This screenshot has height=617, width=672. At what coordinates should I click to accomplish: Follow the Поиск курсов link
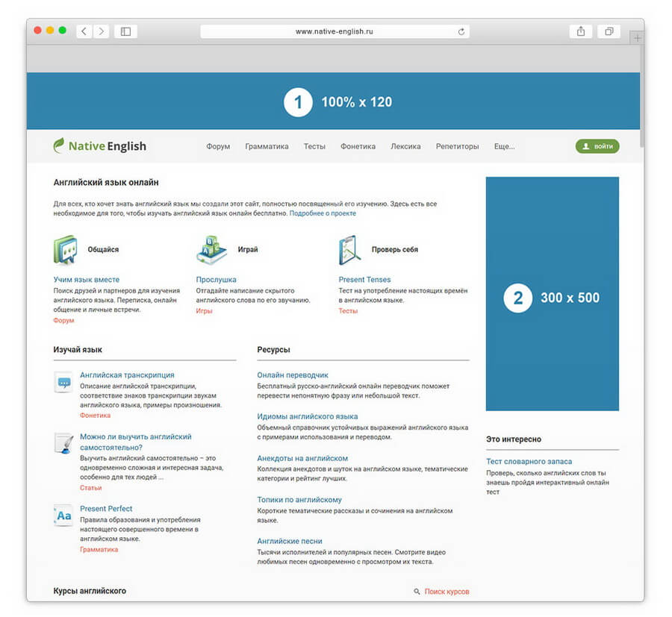pyautogui.click(x=447, y=592)
